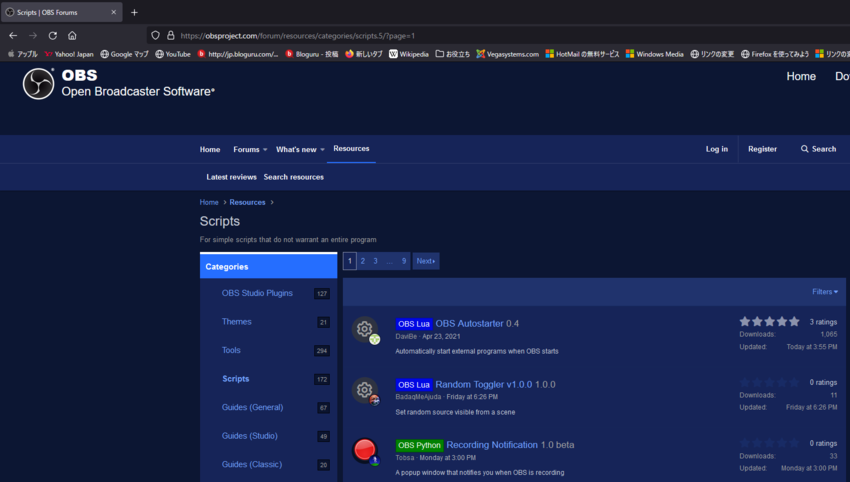Open the Scripts category

(x=236, y=379)
